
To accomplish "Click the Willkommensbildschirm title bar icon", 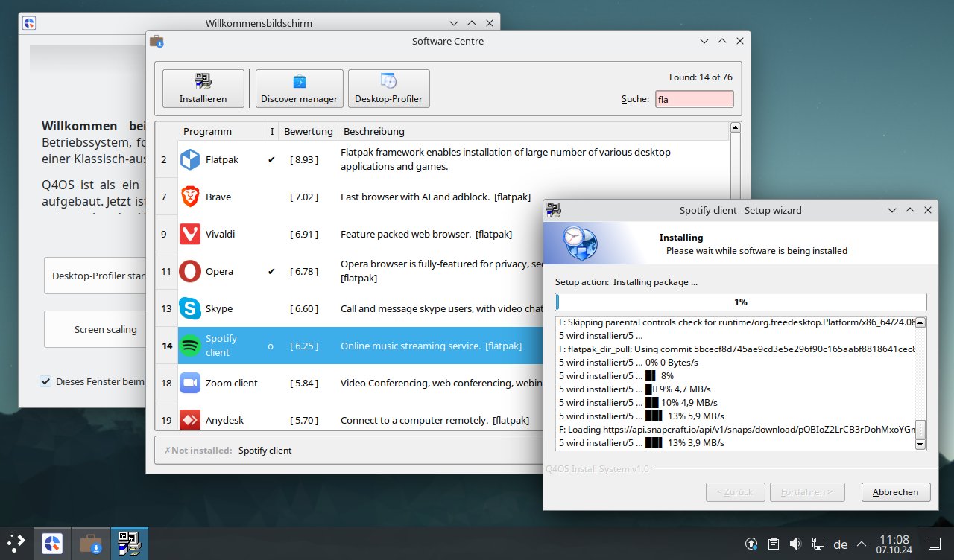I will click(28, 23).
